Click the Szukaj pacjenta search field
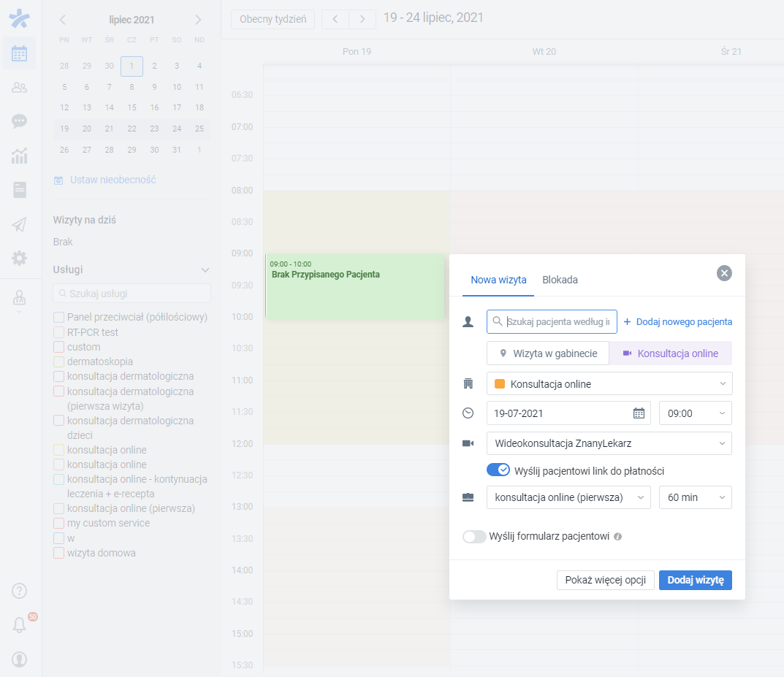 pos(555,321)
